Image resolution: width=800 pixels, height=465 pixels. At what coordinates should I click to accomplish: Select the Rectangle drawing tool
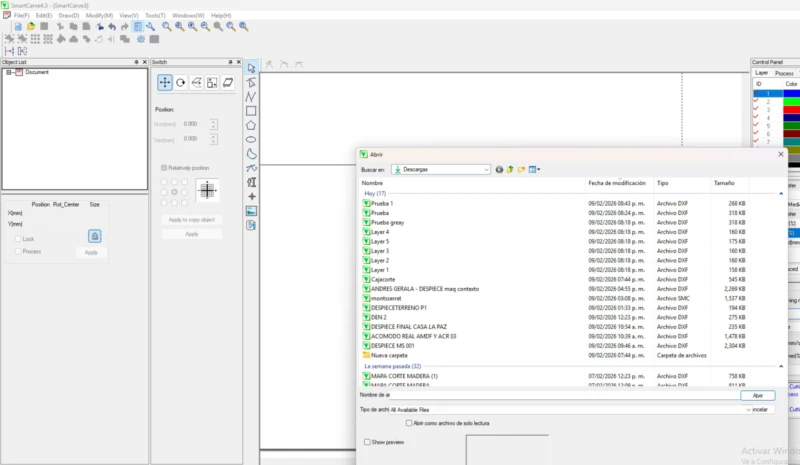coord(251,111)
